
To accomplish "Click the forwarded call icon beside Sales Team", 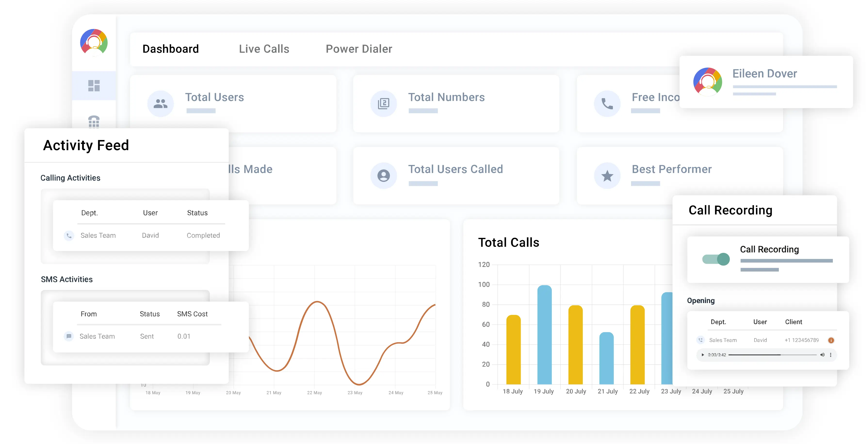I will pyautogui.click(x=700, y=340).
